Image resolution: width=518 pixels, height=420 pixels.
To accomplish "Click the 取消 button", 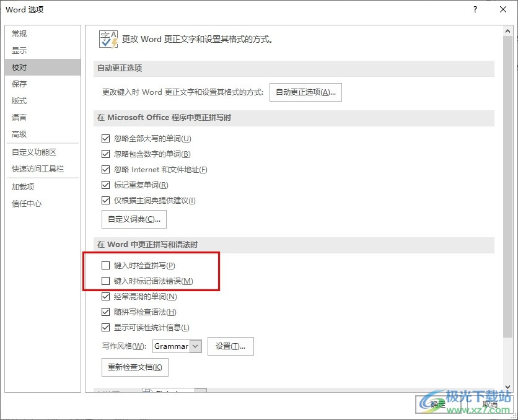I will point(490,404).
